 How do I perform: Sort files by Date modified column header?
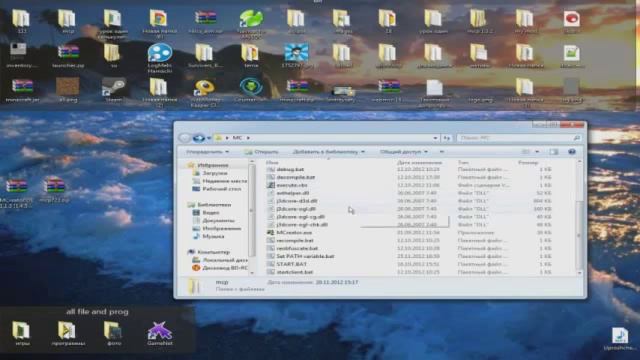coord(420,162)
